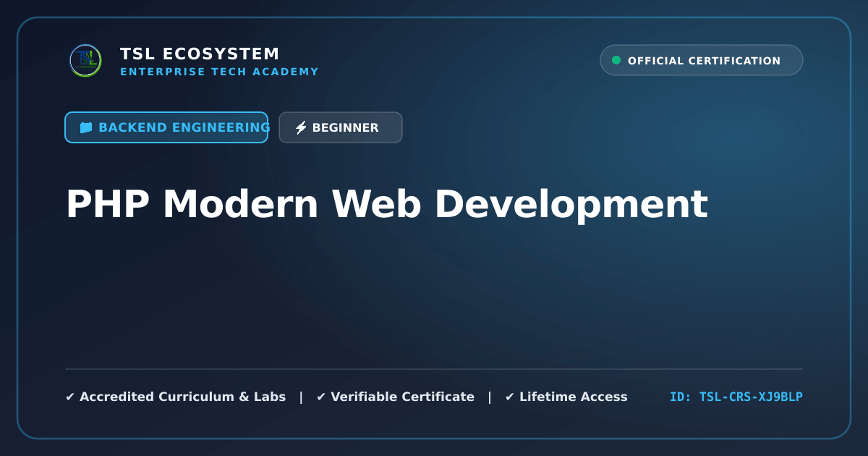Image resolution: width=868 pixels, height=456 pixels.
Task: Click the Enterprise Tech Academy subtitle
Action: pyautogui.click(x=219, y=72)
